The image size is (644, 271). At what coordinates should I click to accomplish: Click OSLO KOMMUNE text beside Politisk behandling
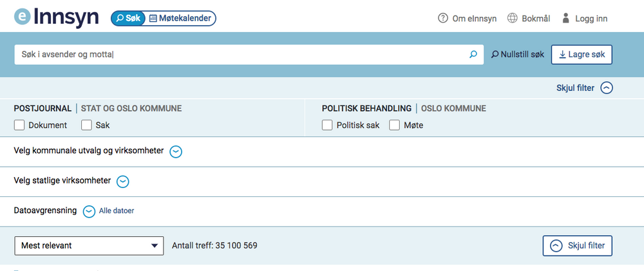(454, 109)
